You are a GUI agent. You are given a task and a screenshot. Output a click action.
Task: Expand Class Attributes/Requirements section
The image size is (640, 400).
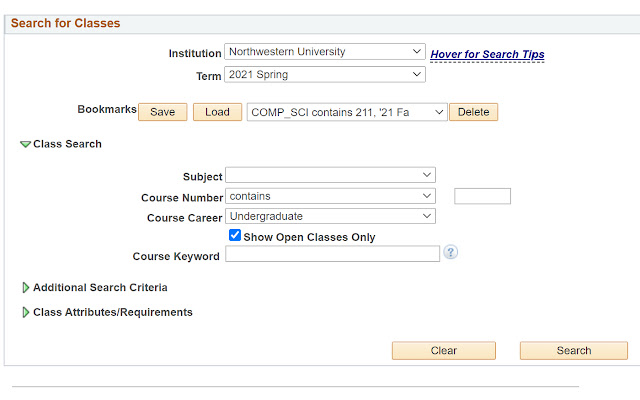coord(26,313)
